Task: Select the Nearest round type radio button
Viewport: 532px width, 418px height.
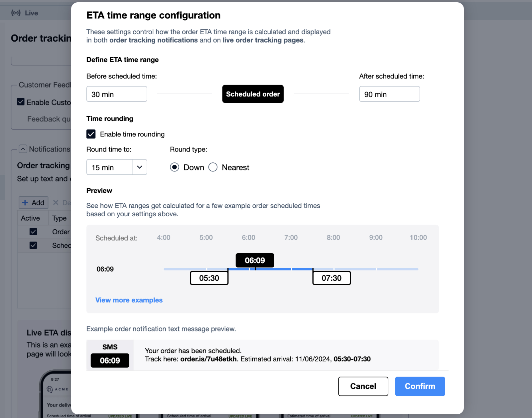Action: pos(213,167)
